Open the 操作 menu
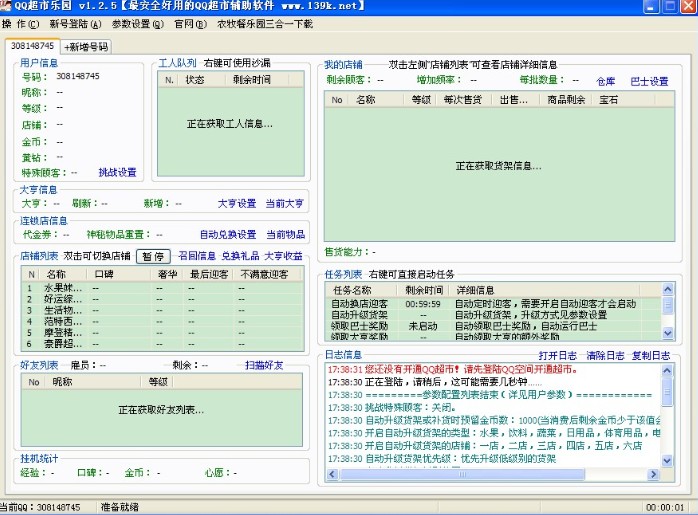 [x=20, y=24]
